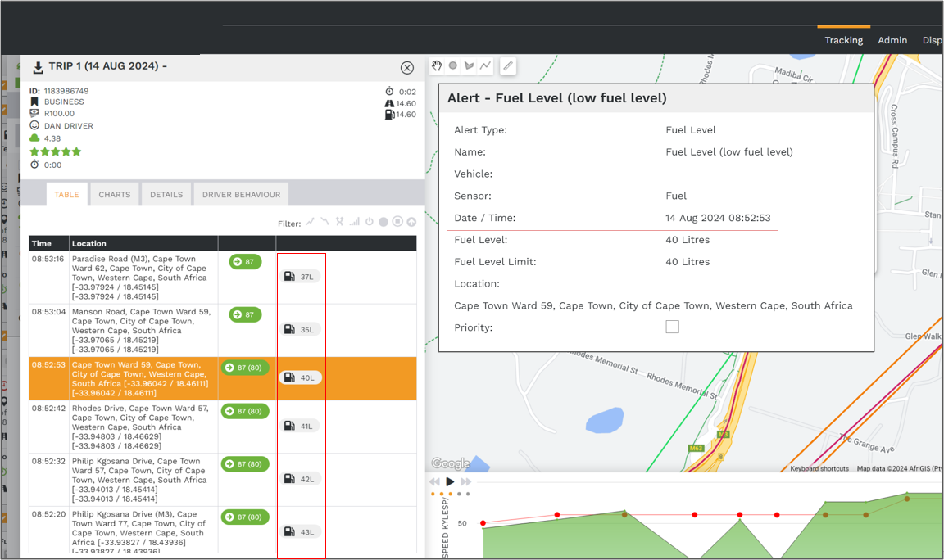Select the hand pan tool on map
The height and width of the screenshot is (560, 944).
coord(437,65)
